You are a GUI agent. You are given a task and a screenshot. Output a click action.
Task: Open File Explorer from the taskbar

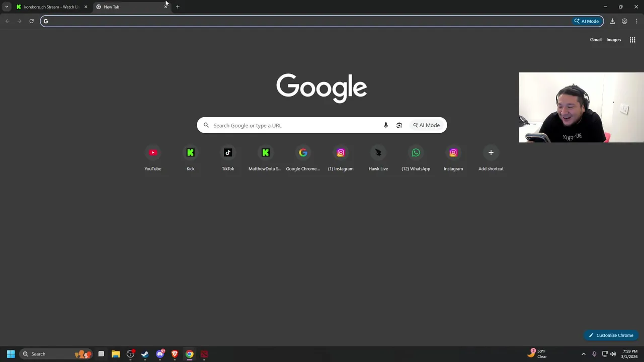[x=116, y=354]
